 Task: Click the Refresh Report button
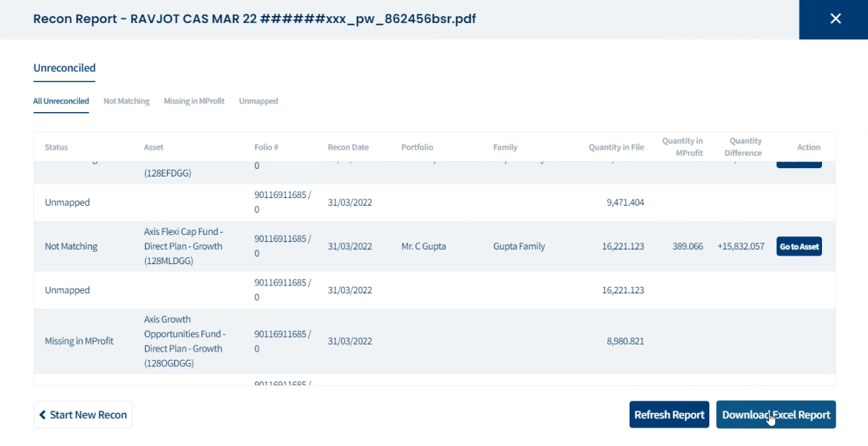669,415
